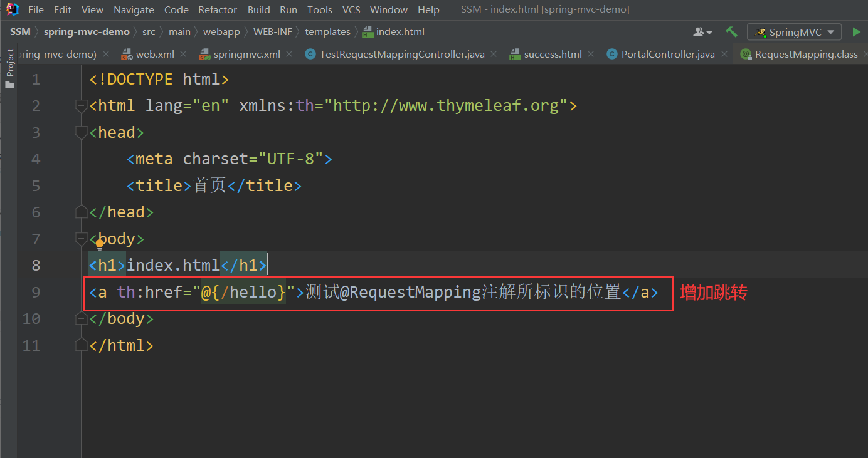Open the View menu
The height and width of the screenshot is (458, 868).
click(x=92, y=9)
